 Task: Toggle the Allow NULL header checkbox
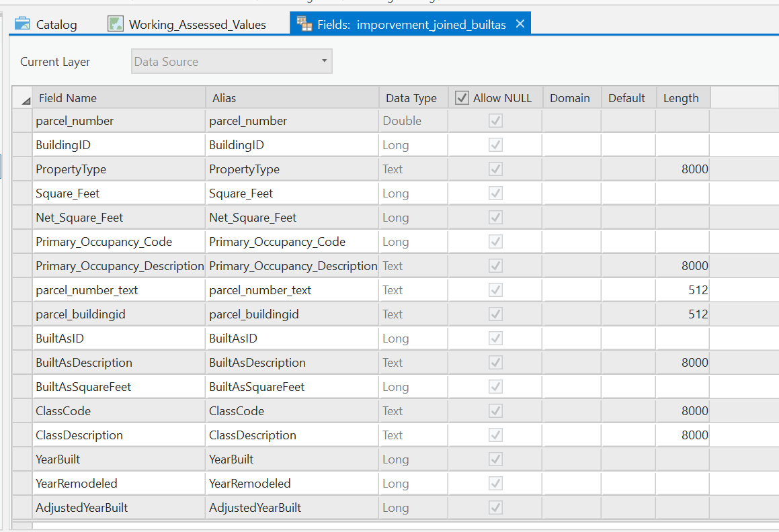click(x=462, y=98)
